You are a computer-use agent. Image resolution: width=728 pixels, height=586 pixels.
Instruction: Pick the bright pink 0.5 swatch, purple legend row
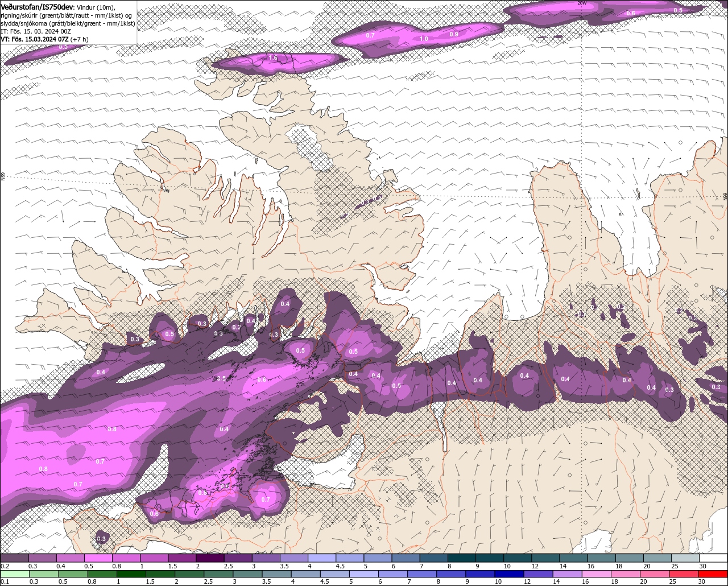pyautogui.click(x=98, y=558)
